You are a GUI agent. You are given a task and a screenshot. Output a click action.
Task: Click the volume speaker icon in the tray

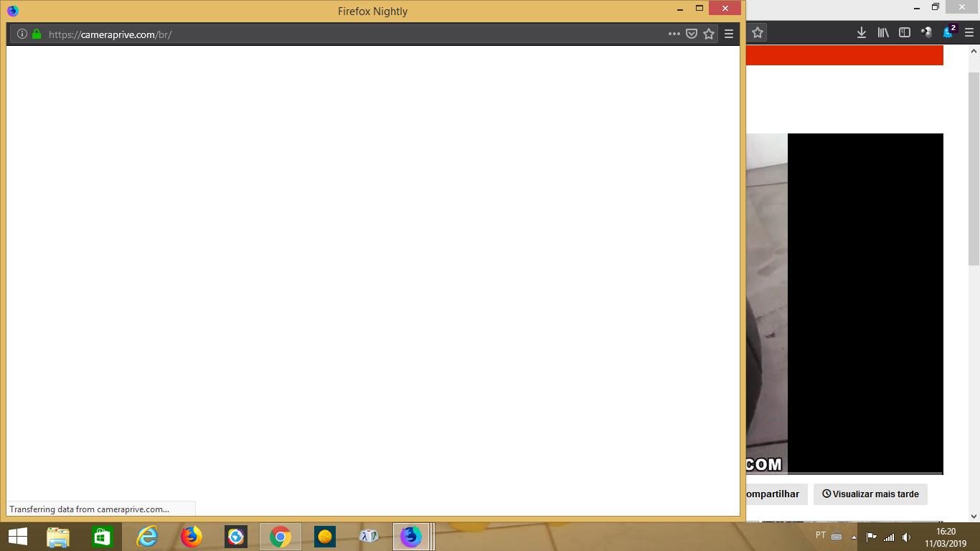(906, 537)
